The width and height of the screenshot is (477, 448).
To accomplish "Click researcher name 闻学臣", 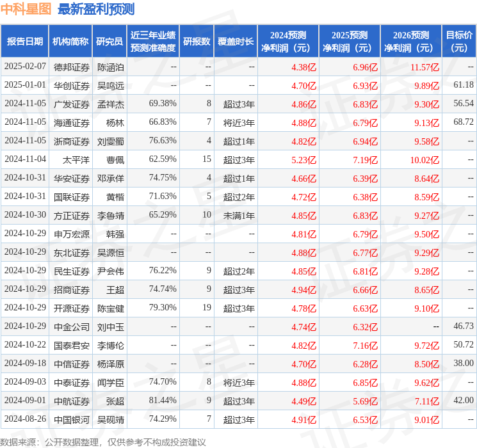I will pos(110,383).
